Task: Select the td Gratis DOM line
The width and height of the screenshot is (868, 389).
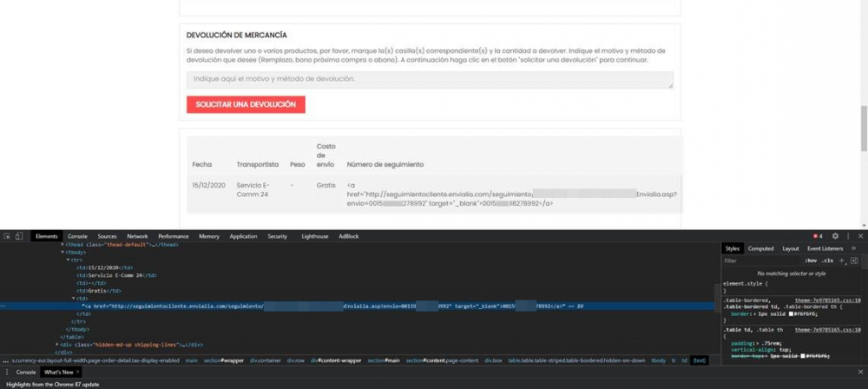Action: coord(99,290)
